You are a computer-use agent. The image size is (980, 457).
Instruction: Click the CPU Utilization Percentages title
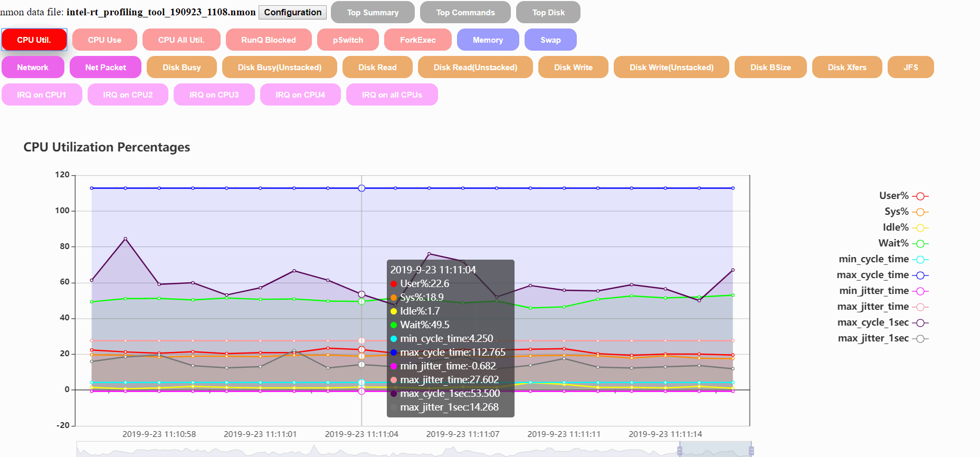coord(107,147)
